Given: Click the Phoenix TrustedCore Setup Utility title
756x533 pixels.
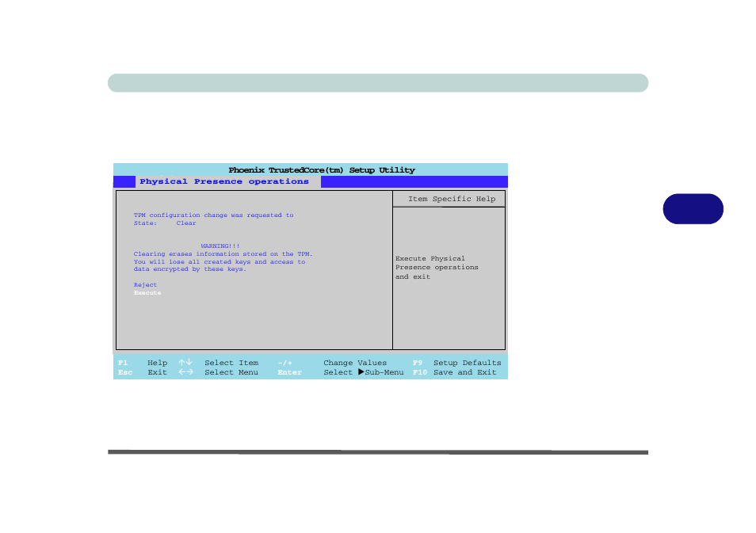Looking at the screenshot, I should 322,170.
